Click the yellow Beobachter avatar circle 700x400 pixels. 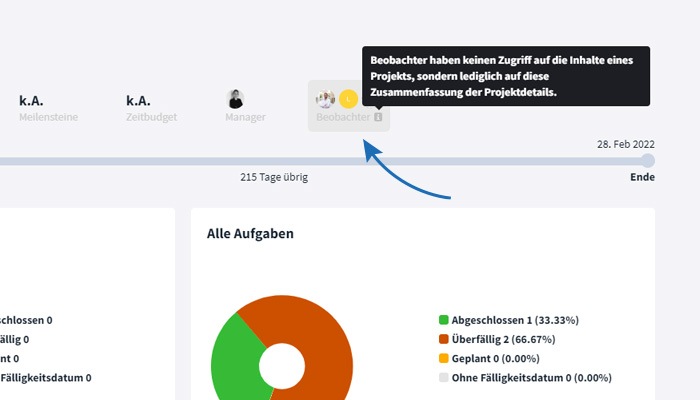[347, 98]
